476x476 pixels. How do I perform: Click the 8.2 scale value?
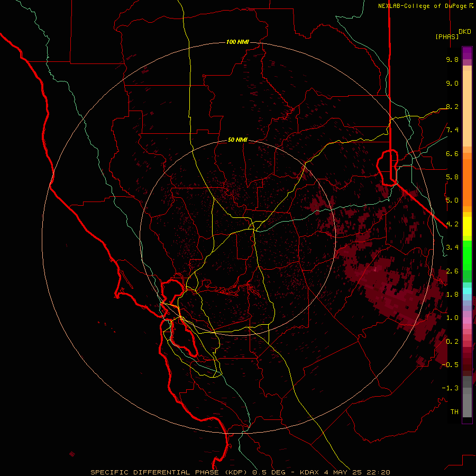[x=452, y=106]
